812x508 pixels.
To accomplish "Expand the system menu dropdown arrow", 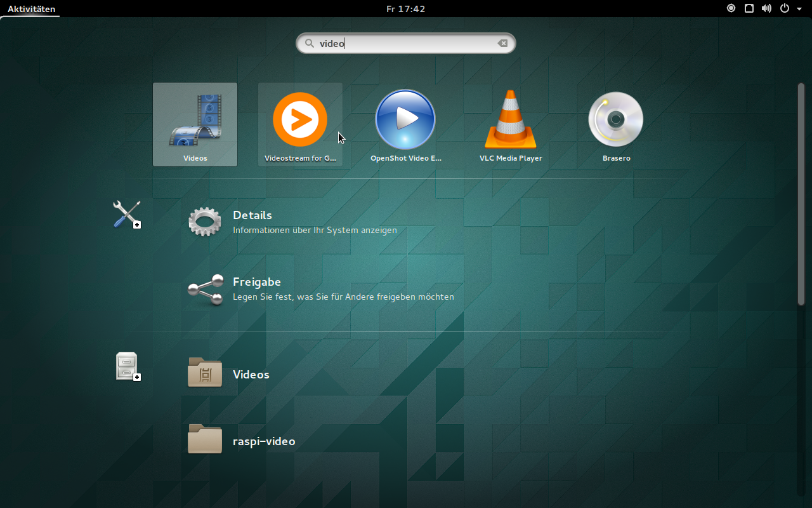I will pyautogui.click(x=799, y=9).
